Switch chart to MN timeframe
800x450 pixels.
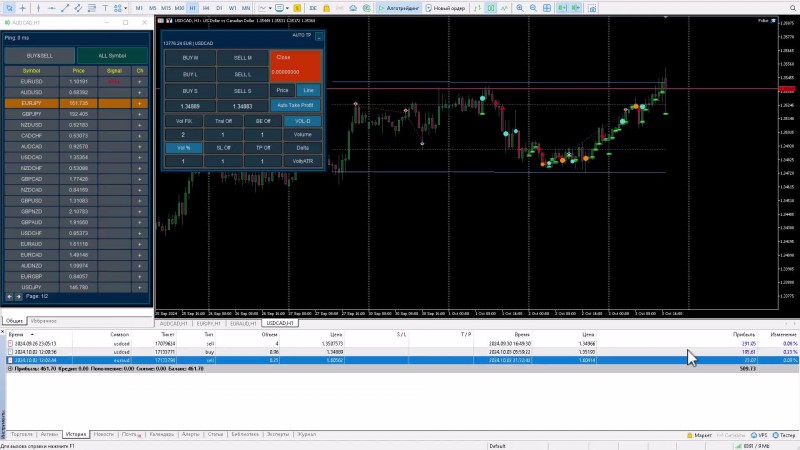point(246,8)
